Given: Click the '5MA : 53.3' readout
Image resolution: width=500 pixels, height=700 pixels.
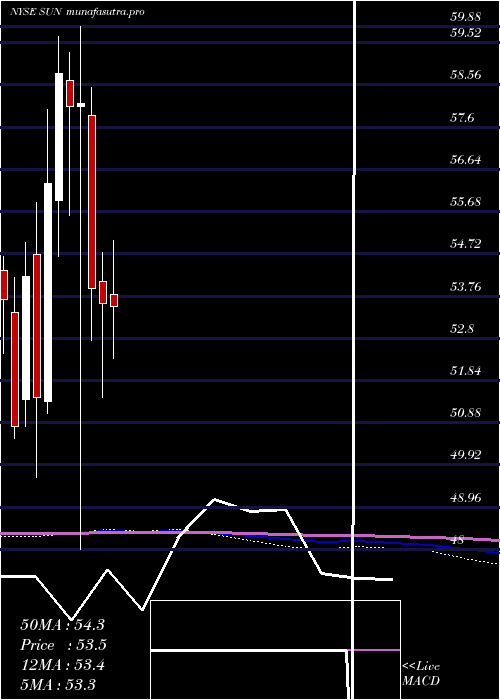Looking at the screenshot, I should coord(58,684).
